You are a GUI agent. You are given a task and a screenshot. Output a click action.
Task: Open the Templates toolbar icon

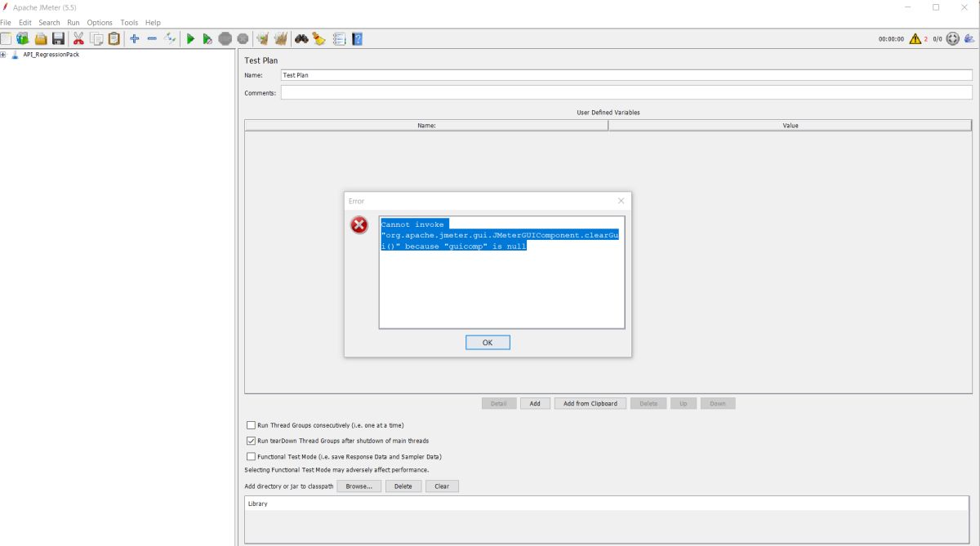coord(22,38)
